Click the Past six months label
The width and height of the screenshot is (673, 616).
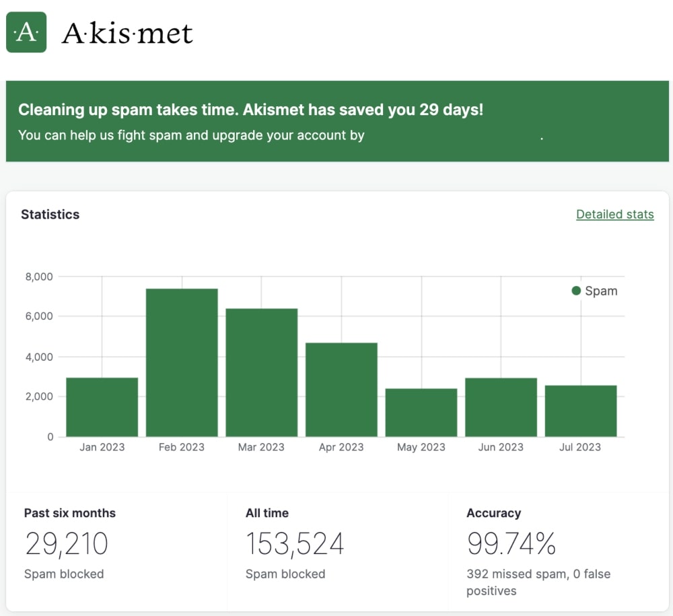pos(70,513)
